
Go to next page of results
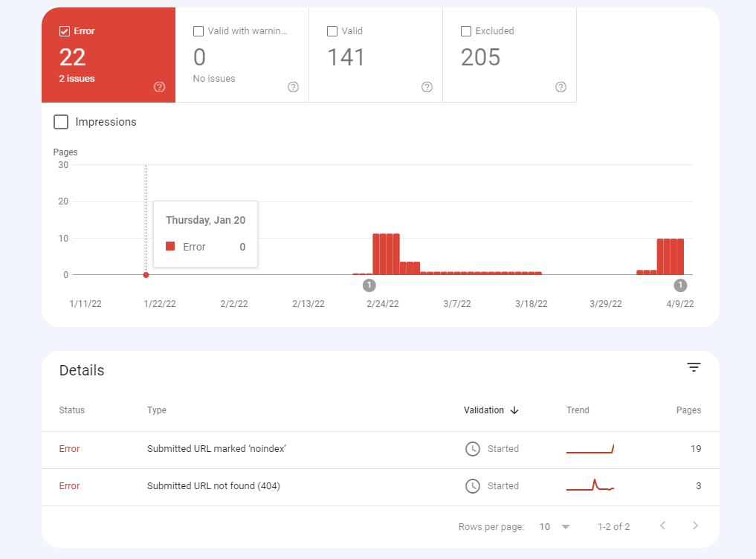(695, 526)
